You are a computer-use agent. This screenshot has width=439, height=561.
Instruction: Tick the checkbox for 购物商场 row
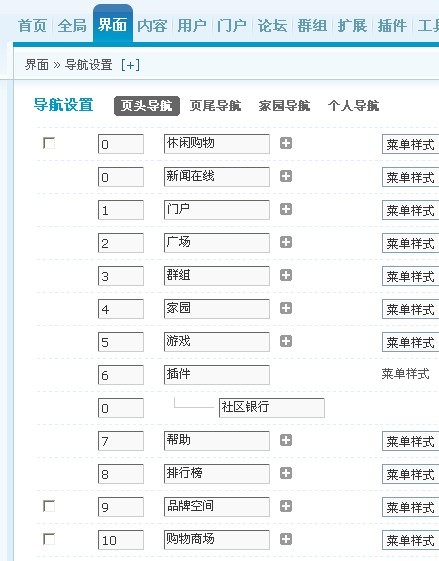49,539
